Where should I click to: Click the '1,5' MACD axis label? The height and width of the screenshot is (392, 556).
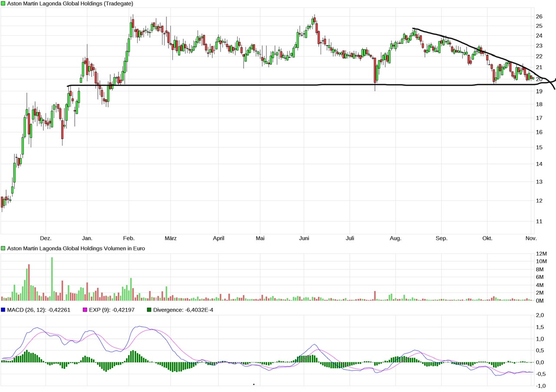[540, 327]
